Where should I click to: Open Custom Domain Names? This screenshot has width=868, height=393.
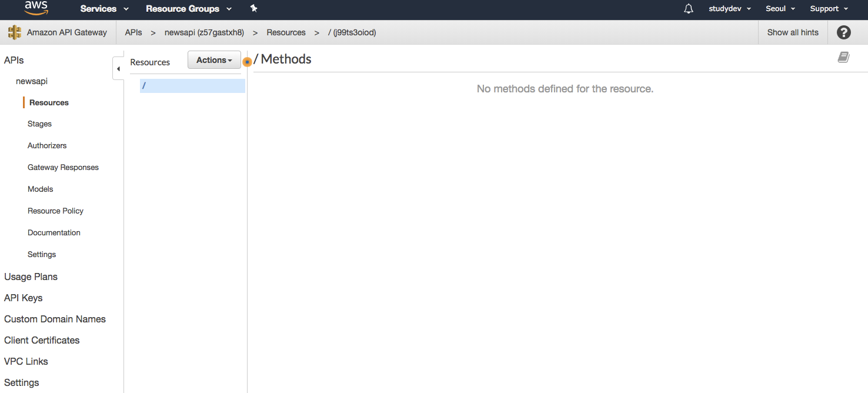point(55,319)
